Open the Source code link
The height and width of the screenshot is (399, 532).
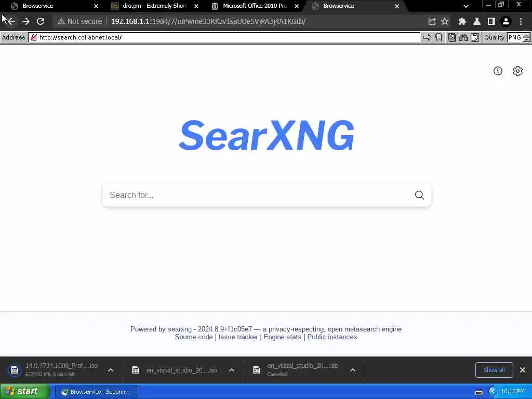(x=194, y=337)
